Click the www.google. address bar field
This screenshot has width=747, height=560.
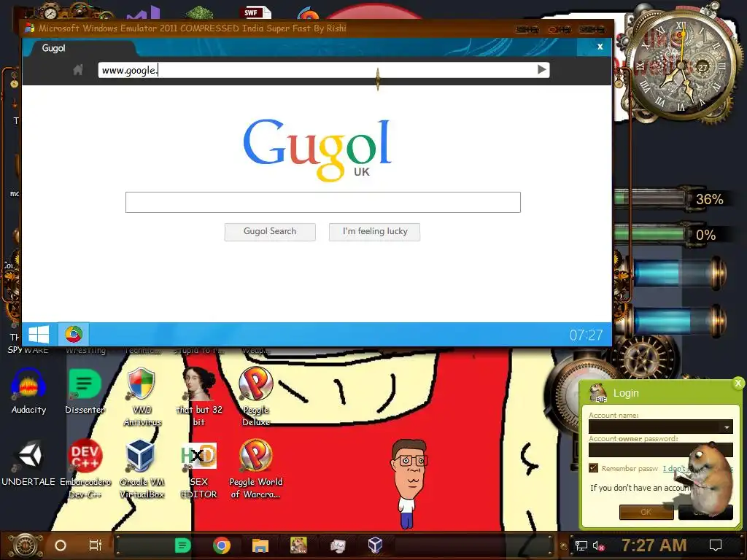click(x=323, y=70)
